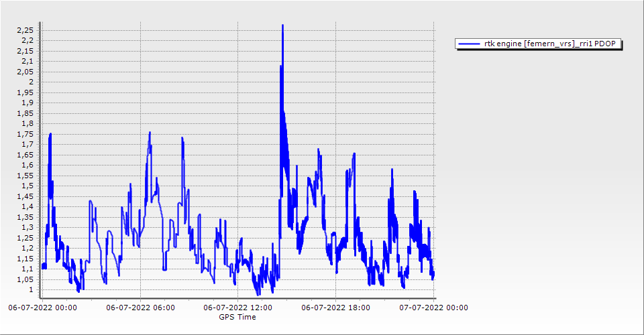The height and width of the screenshot is (335, 644).
Task: Pick the 1,5 Y-axis tick label
Action: 28,186
